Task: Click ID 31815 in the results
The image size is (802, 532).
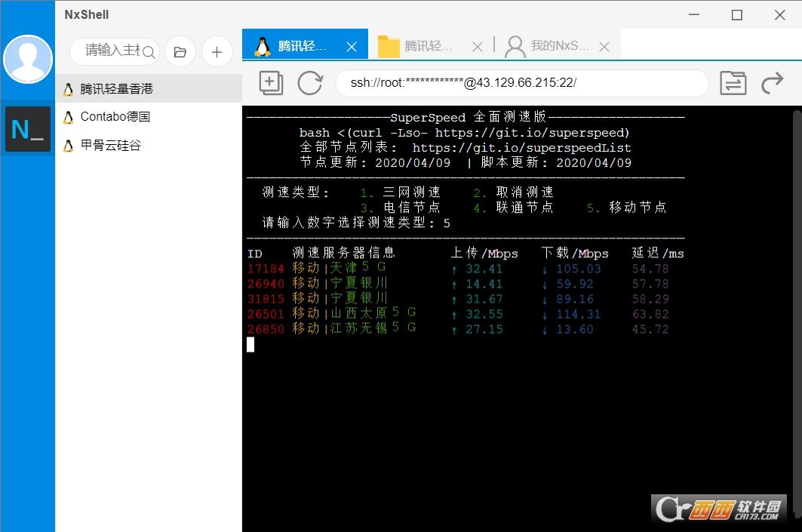Action: point(266,299)
